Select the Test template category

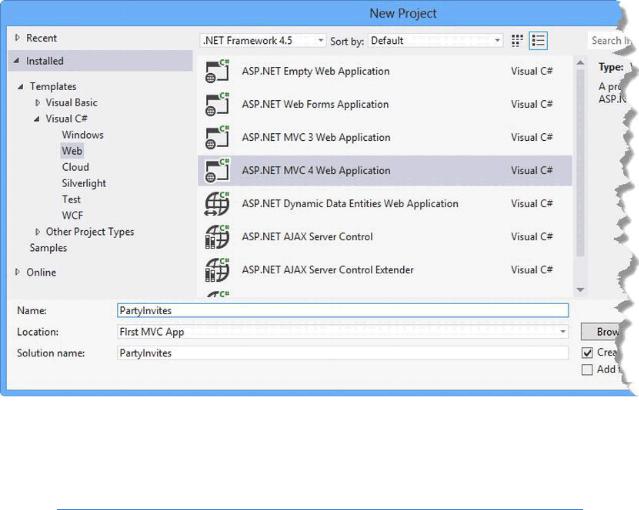71,199
